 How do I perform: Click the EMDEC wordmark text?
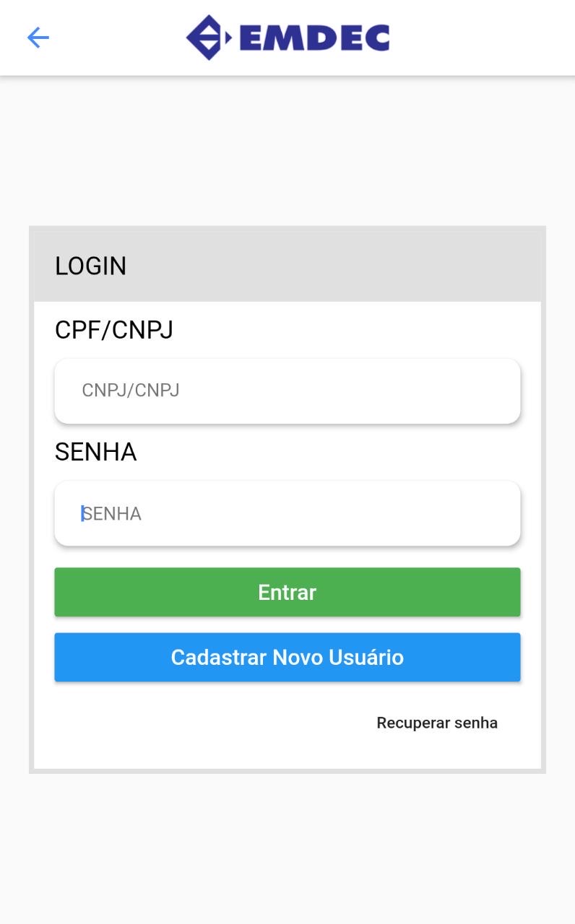pos(314,38)
